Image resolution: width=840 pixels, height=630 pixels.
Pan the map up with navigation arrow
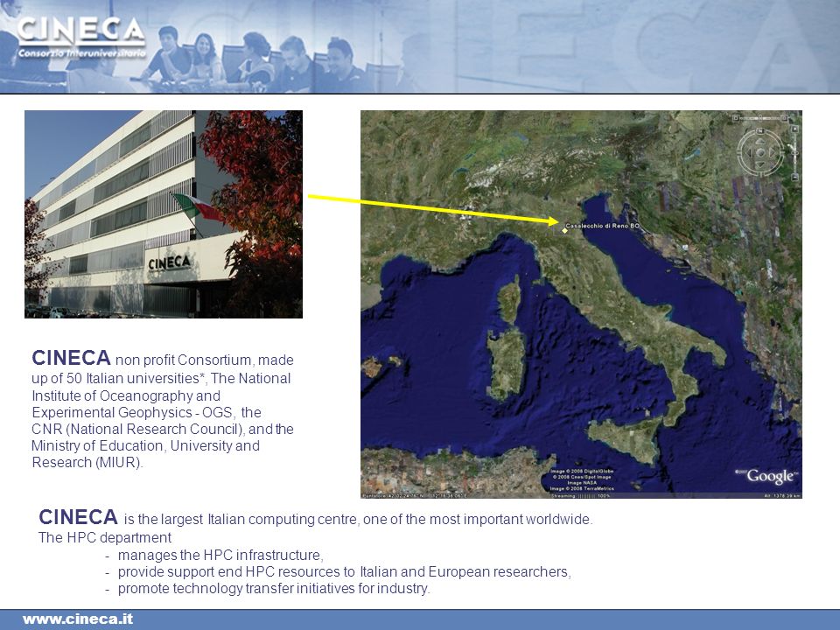click(760, 142)
